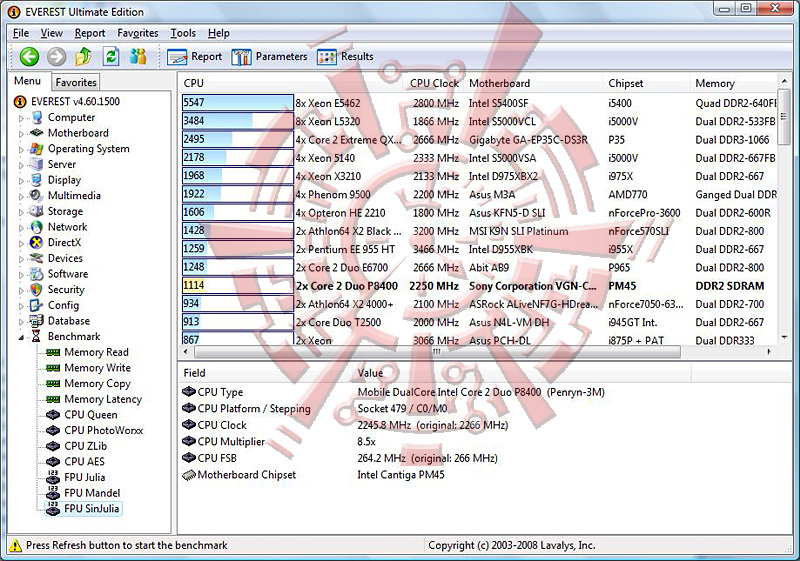This screenshot has width=800, height=561.
Task: Click the Motherboard Chipset field row
Action: tap(313, 475)
